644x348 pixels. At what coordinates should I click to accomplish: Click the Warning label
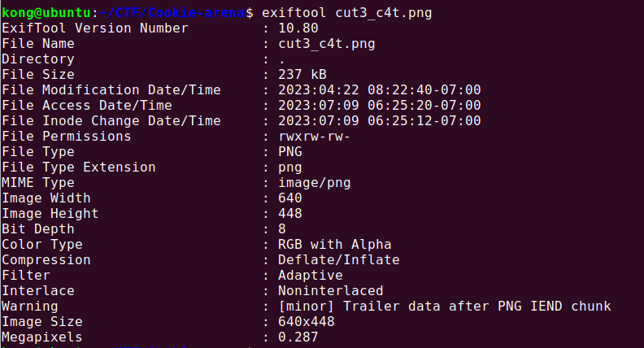(x=30, y=306)
